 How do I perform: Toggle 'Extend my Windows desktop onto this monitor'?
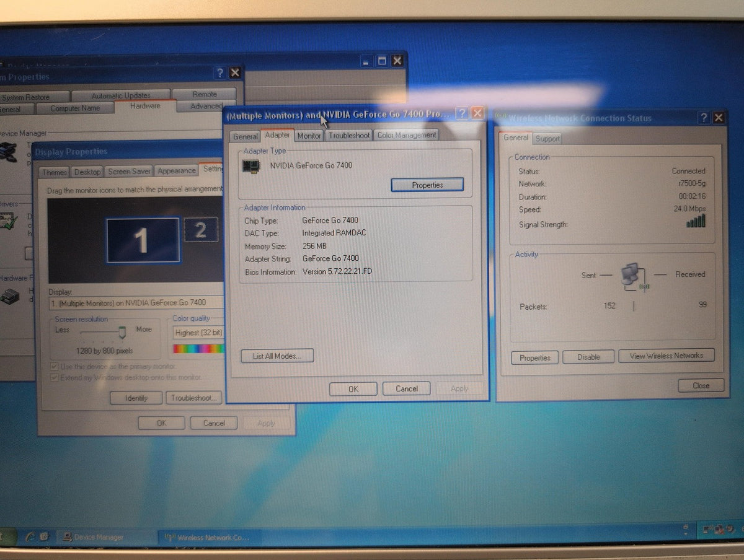pyautogui.click(x=55, y=377)
